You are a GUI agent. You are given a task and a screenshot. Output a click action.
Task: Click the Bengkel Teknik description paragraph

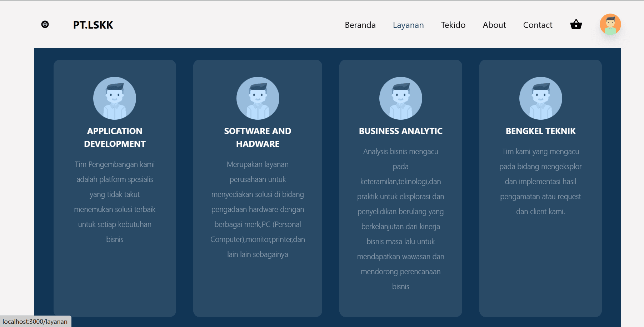pos(540,182)
